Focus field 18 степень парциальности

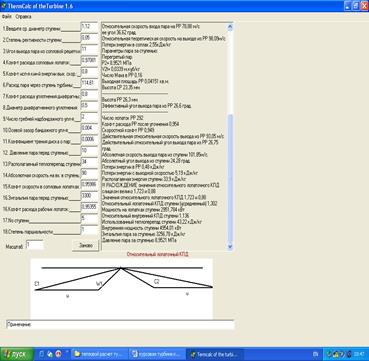pyautogui.click(x=89, y=231)
